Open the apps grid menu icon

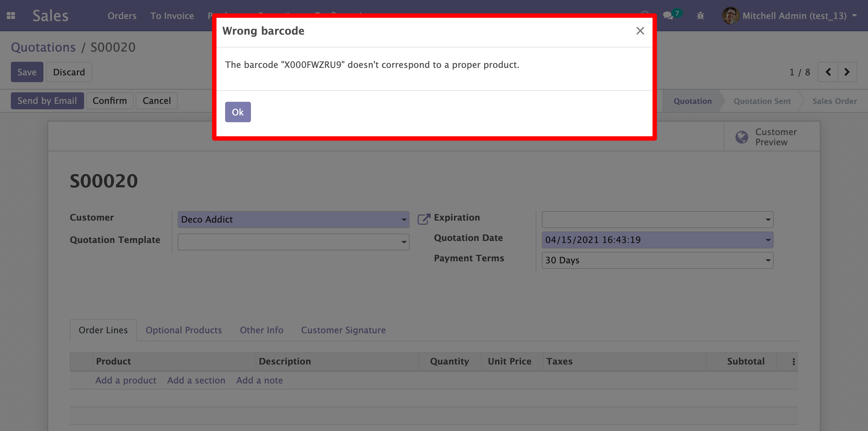pos(11,16)
